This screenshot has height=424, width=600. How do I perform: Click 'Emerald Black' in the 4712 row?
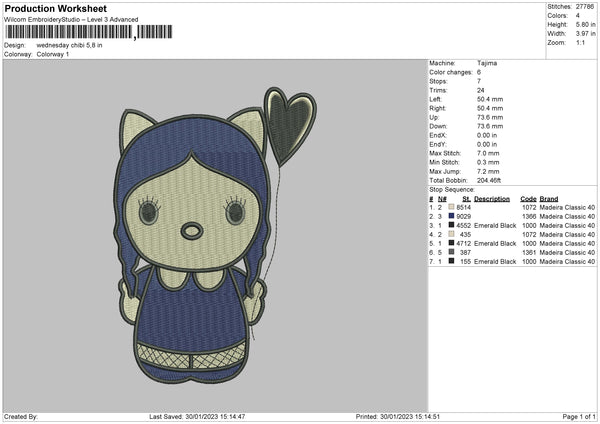pos(495,243)
